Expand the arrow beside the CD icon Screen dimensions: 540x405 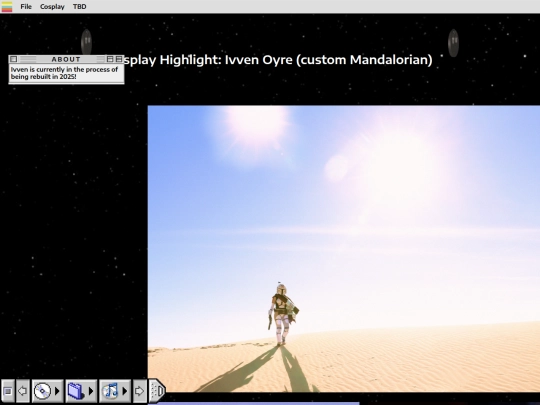pyautogui.click(x=58, y=391)
